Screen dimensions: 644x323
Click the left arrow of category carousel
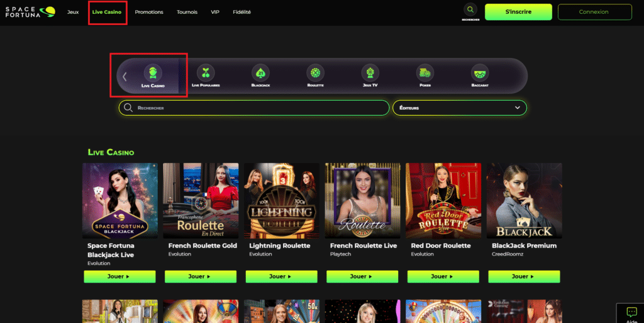pos(125,76)
